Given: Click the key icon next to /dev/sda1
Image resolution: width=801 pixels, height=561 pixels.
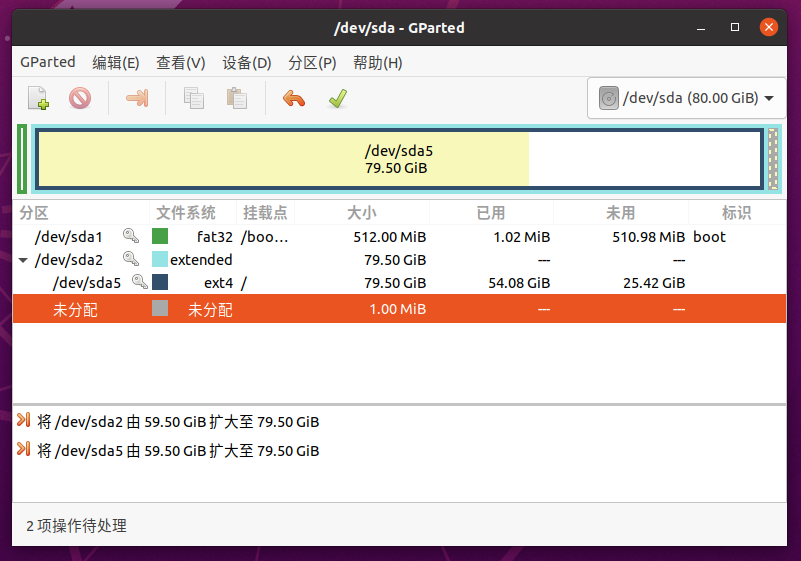Looking at the screenshot, I should (131, 236).
